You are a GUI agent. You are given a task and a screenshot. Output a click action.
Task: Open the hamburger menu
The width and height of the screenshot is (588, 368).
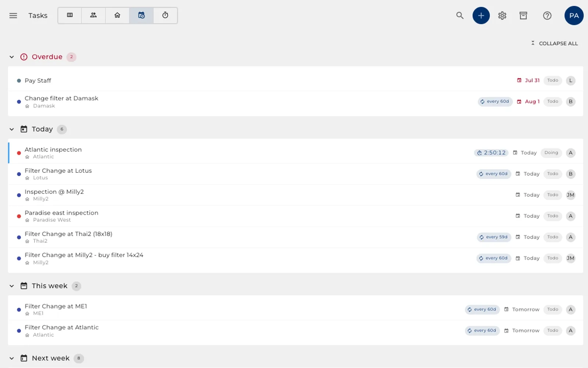tap(13, 15)
